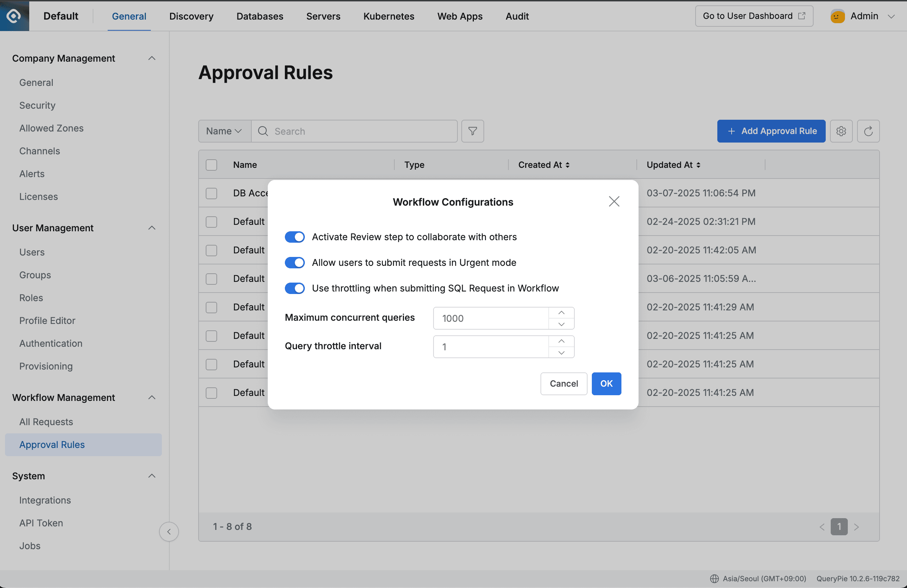Collapse the sidebar using the chevron icon

pos(169,532)
